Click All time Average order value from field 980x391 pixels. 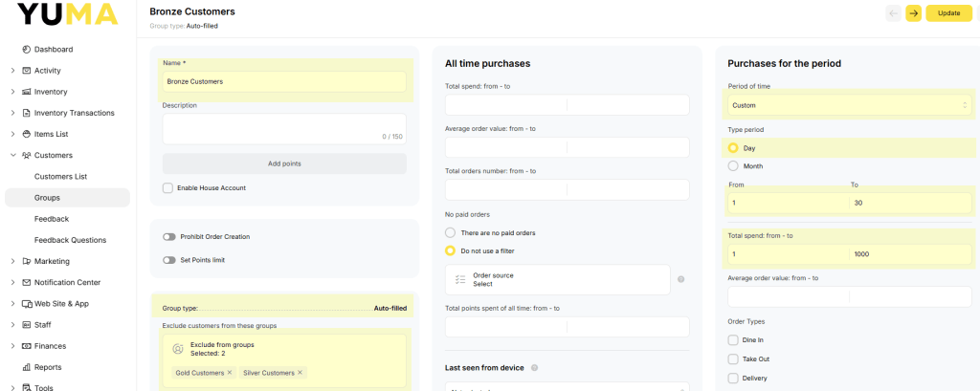[506, 147]
